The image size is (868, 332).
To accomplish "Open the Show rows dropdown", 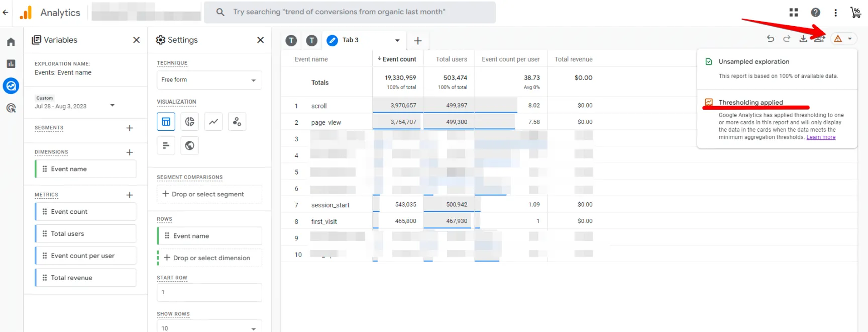I will 209,327.
